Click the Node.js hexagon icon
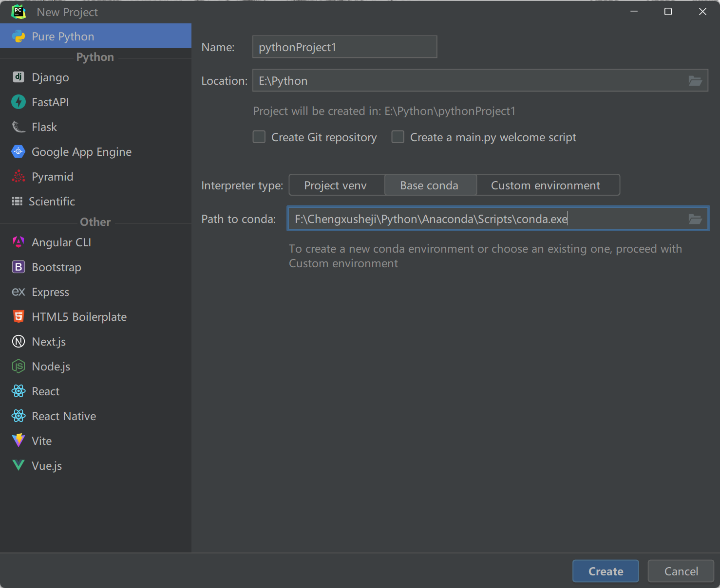The image size is (720, 588). click(x=19, y=366)
